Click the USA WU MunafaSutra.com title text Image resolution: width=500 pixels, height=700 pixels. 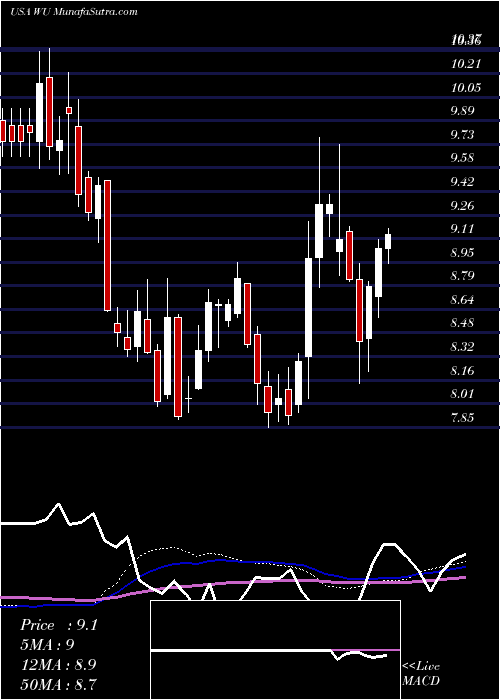click(x=74, y=12)
